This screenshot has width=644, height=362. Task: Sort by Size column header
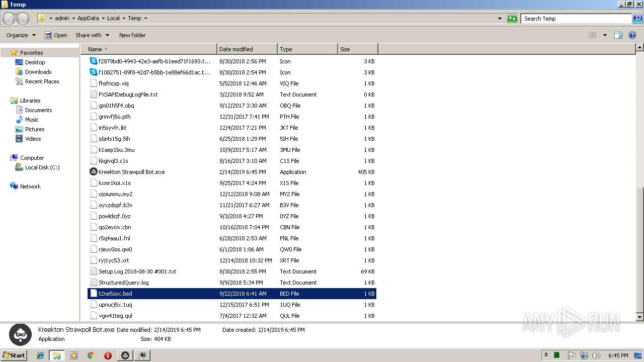[358, 49]
